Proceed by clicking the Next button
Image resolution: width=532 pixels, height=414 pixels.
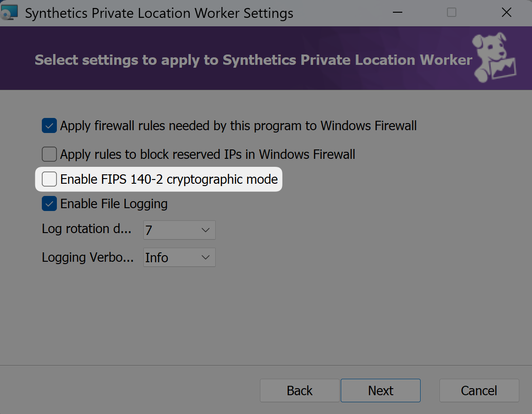point(380,391)
